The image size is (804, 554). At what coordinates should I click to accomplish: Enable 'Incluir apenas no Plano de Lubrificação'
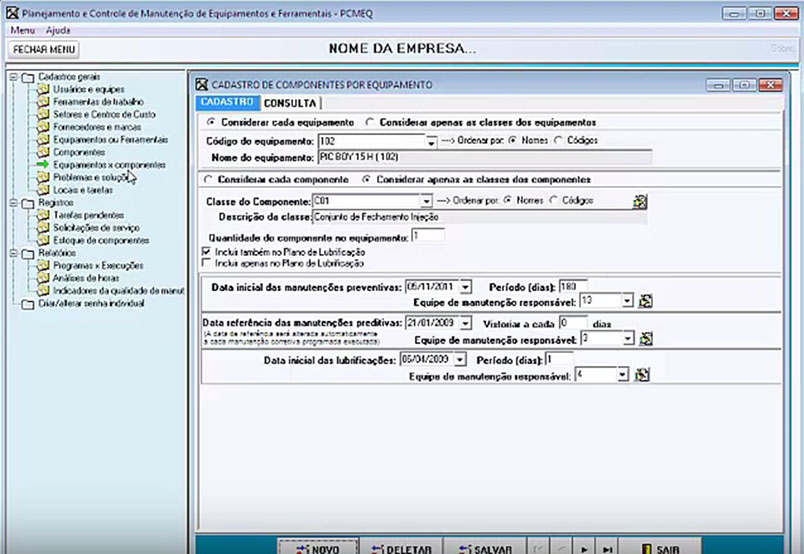point(207,264)
